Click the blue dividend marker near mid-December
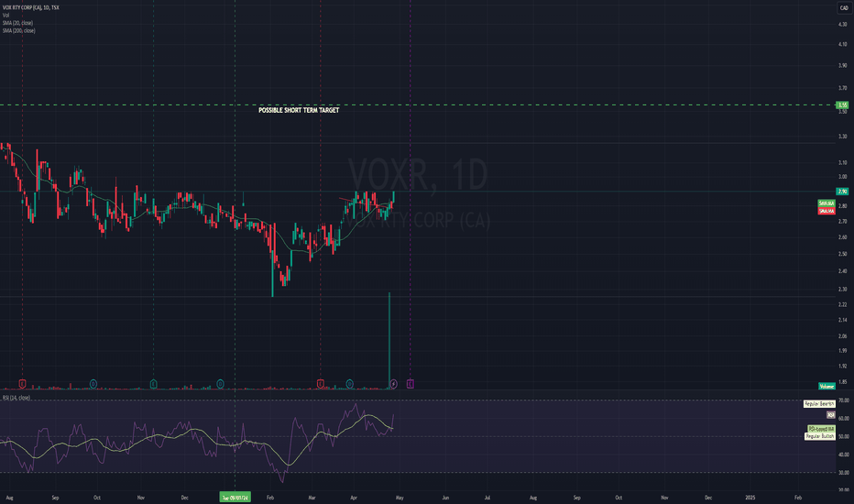Image resolution: width=854 pixels, height=504 pixels. [x=220, y=384]
